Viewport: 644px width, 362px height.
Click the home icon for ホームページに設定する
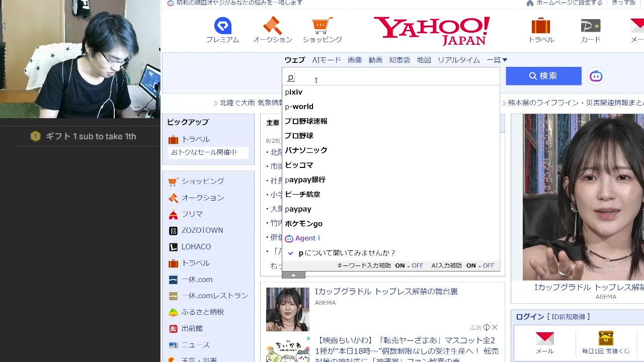coord(530,3)
